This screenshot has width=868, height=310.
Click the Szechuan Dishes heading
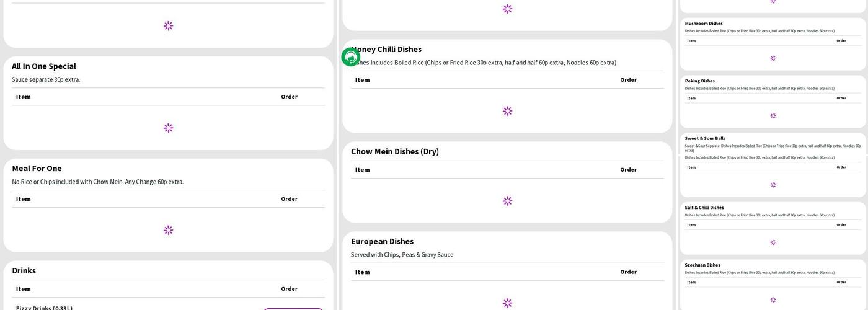[x=702, y=265]
